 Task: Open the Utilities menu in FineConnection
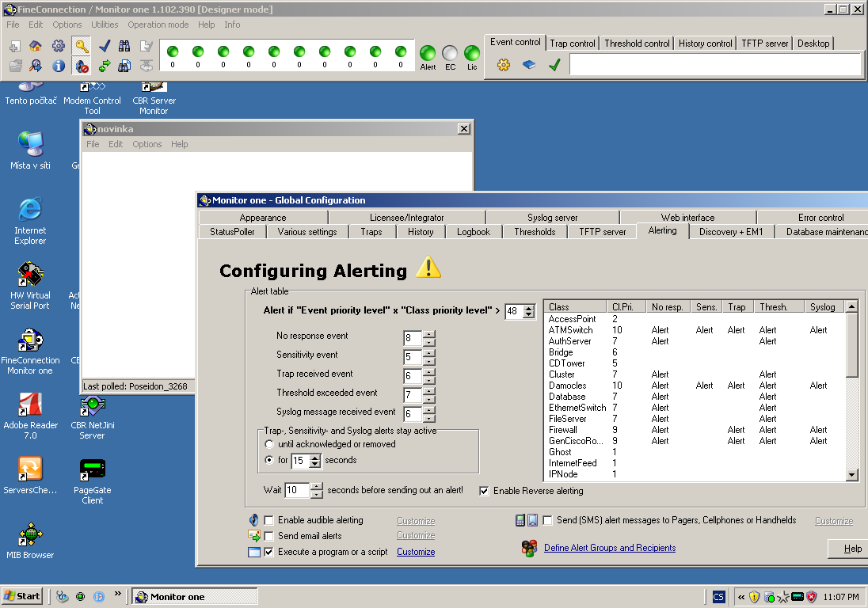click(x=105, y=25)
